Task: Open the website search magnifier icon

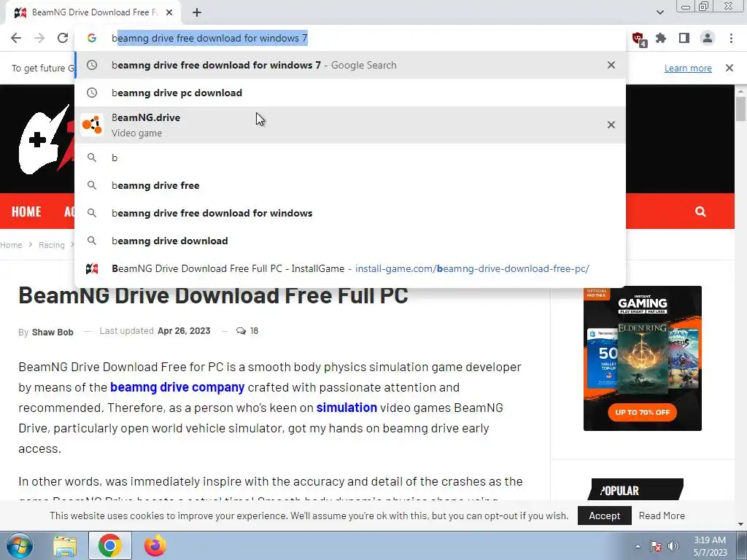Action: click(x=700, y=211)
